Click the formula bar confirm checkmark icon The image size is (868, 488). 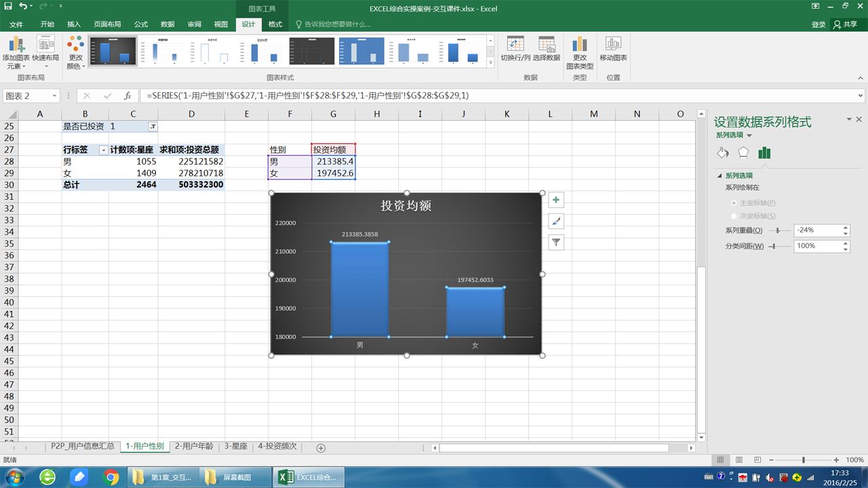pyautogui.click(x=107, y=96)
